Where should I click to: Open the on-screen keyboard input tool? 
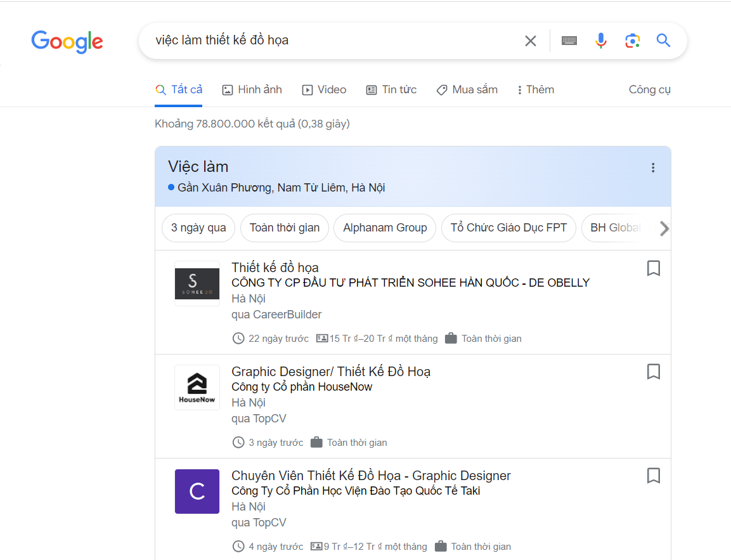pos(569,41)
